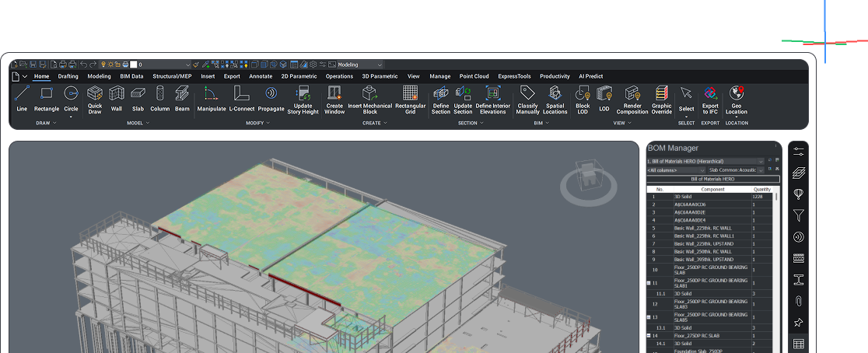Toggle the layer freeze sun icon
868x353 pixels.
110,65
